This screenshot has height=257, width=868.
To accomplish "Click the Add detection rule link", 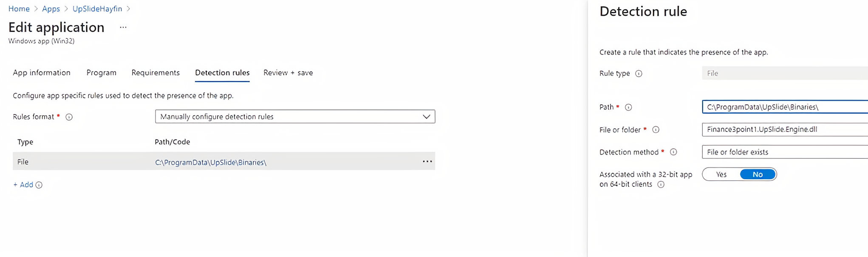I will pos(23,185).
